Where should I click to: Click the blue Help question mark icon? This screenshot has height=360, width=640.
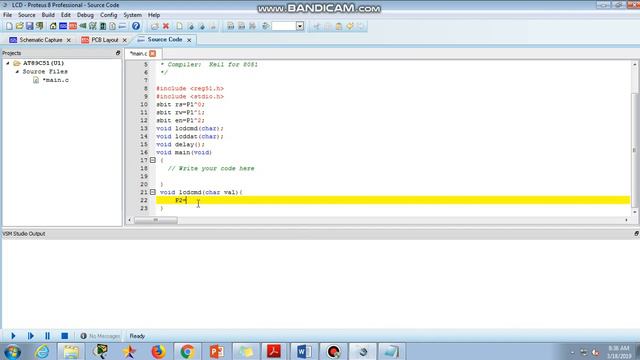(x=136, y=26)
